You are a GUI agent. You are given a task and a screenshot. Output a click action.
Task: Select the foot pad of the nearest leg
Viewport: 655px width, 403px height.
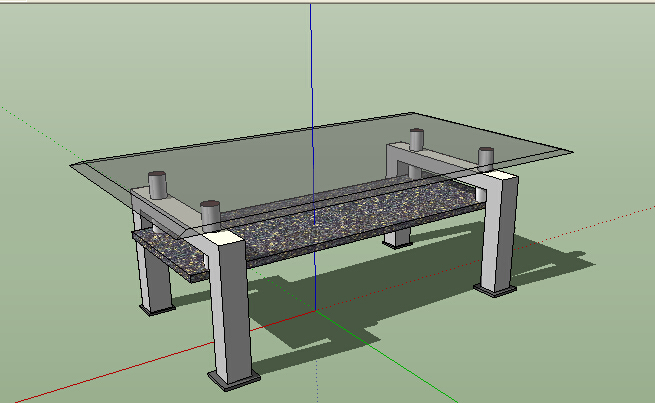point(234,380)
